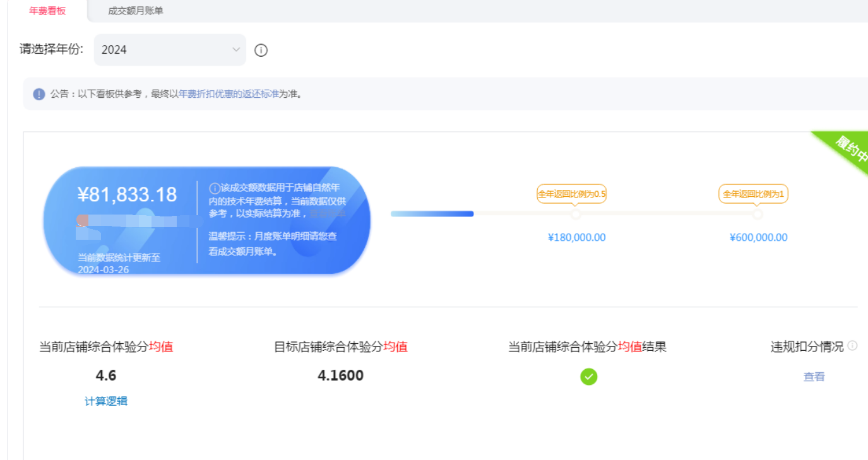Viewport: 868px width, 460px height.
Task: Click the 计算逻辑 link
Action: click(x=106, y=401)
